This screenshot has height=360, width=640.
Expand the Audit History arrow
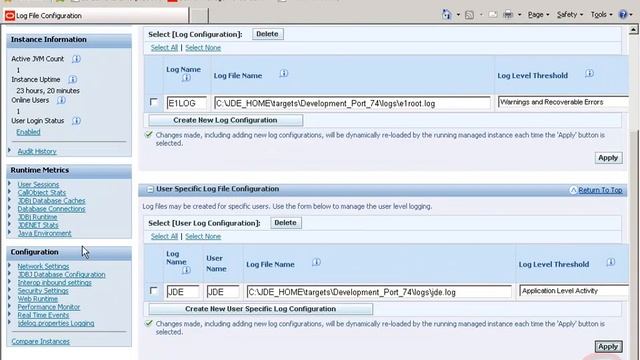(x=9, y=151)
